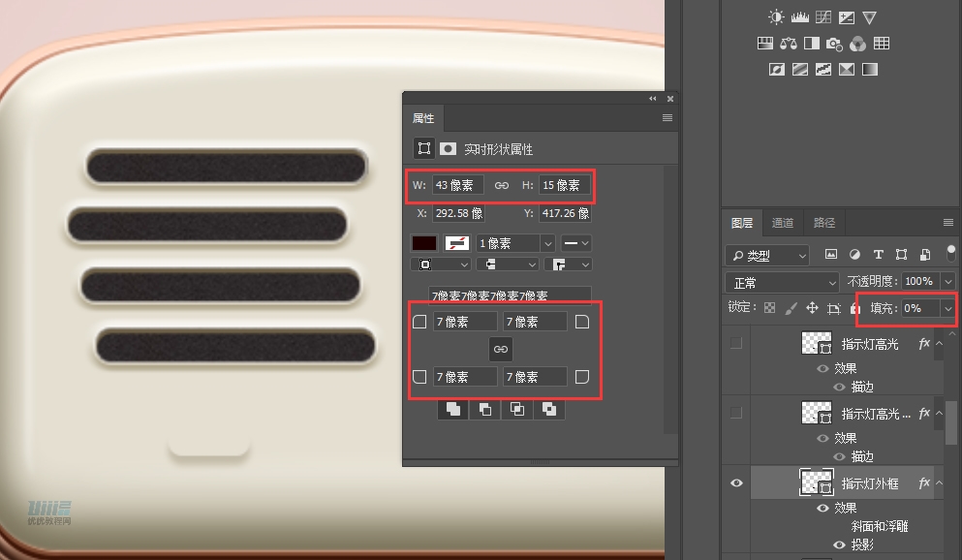
Task: Click the lock position move icon
Action: 812,308
